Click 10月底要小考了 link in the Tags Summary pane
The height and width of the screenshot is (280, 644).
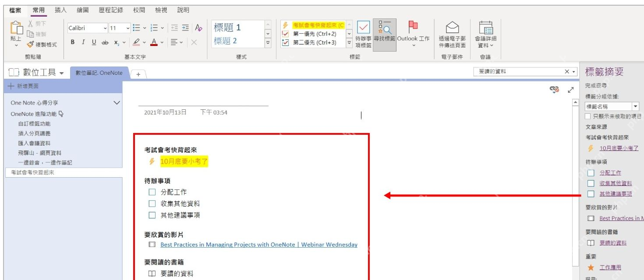(x=619, y=148)
